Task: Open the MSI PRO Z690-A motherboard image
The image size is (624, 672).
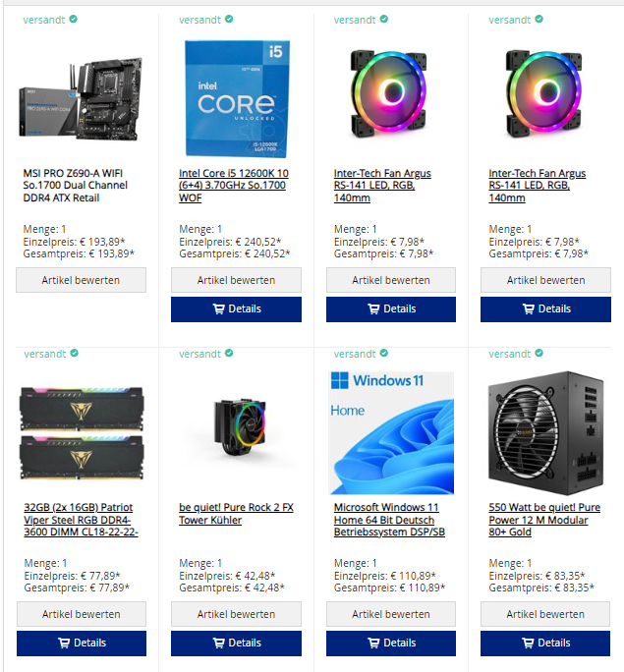Action: [x=81, y=98]
